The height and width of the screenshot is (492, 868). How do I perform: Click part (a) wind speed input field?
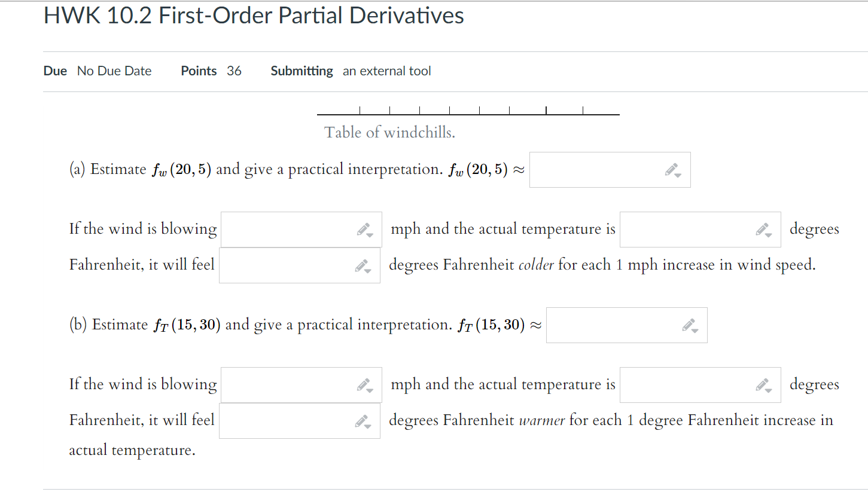pyautogui.click(x=287, y=229)
